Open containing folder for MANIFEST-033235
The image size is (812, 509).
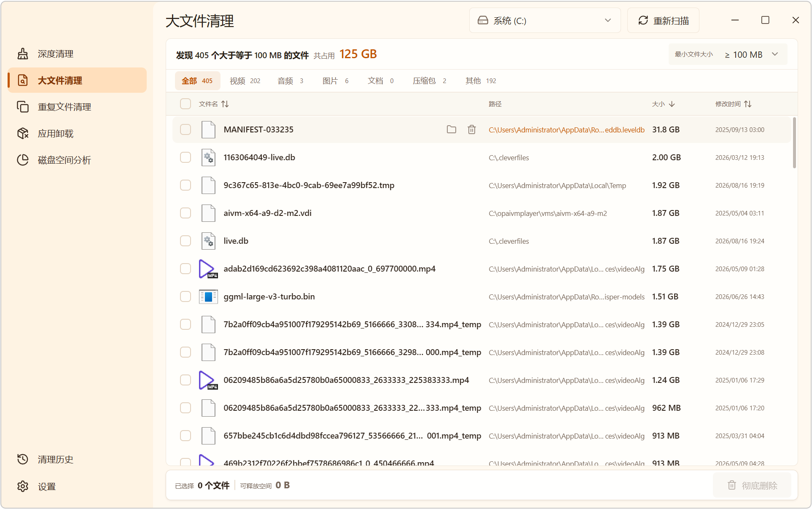[x=452, y=129]
